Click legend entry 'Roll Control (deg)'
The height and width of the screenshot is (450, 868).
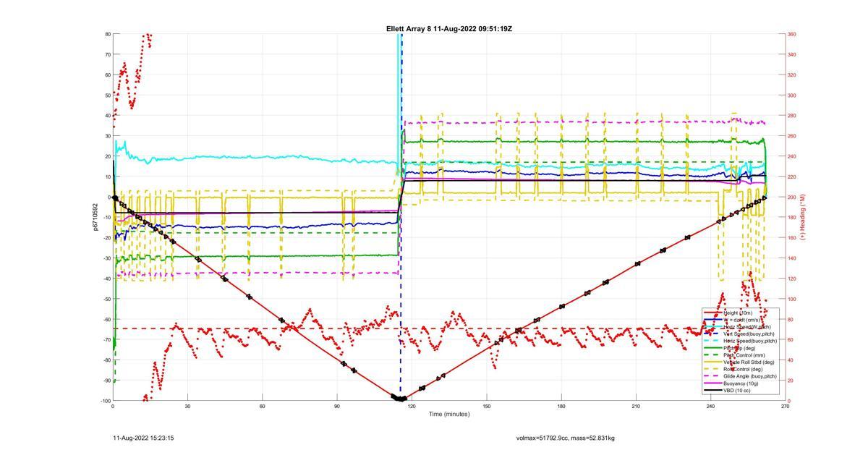point(743,369)
